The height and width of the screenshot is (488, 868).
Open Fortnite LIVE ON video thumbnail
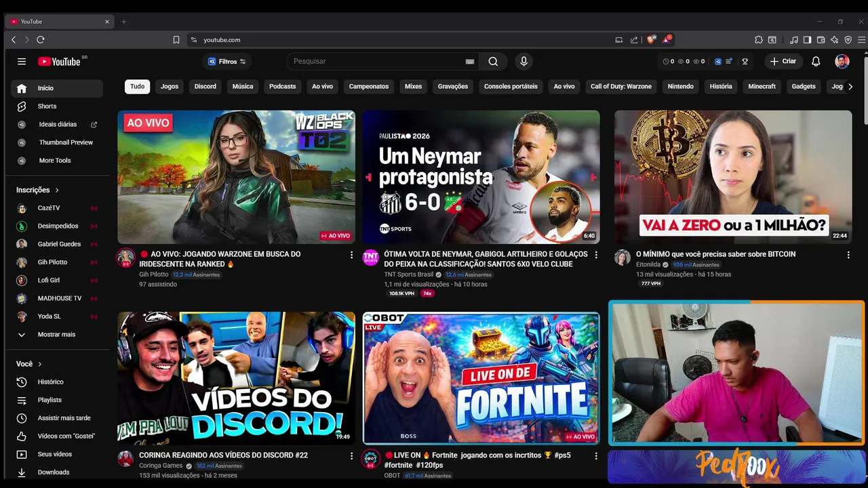481,378
